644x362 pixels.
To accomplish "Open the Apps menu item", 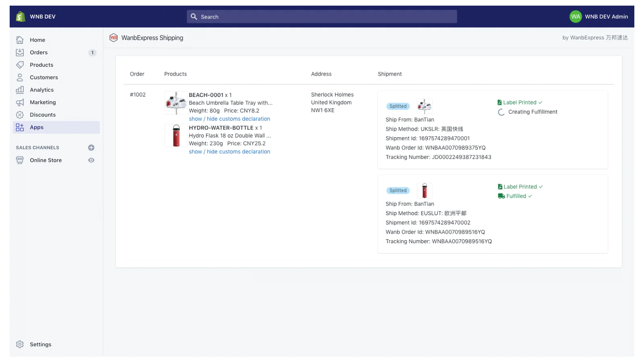I will tap(56, 127).
